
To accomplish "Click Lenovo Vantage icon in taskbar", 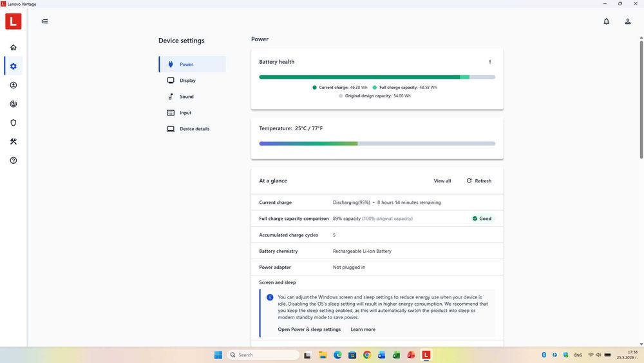I will click(x=426, y=355).
